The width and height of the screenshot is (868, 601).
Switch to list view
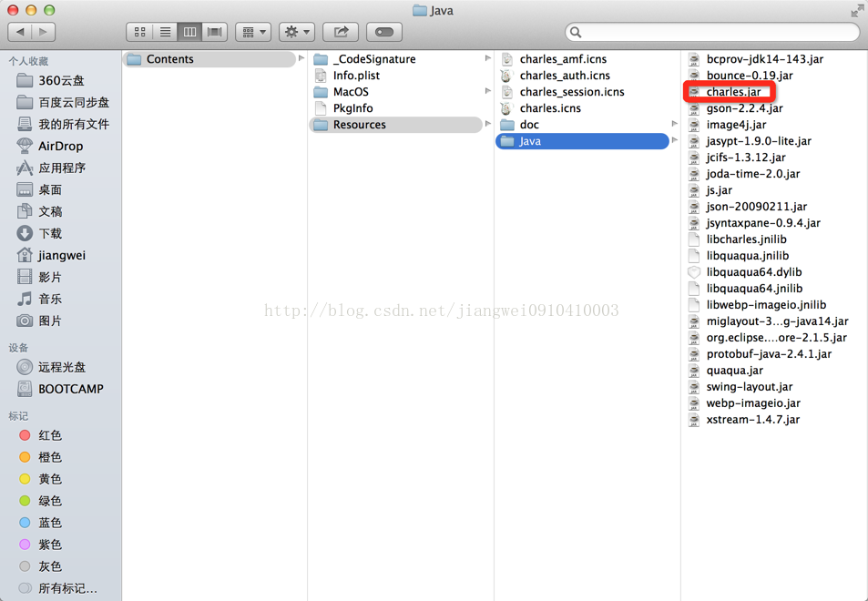(x=165, y=32)
